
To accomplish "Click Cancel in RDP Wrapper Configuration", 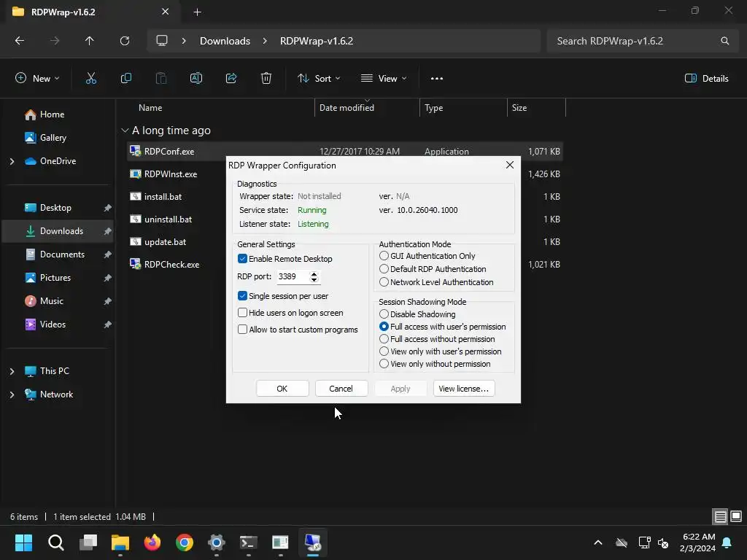I will tap(341, 389).
